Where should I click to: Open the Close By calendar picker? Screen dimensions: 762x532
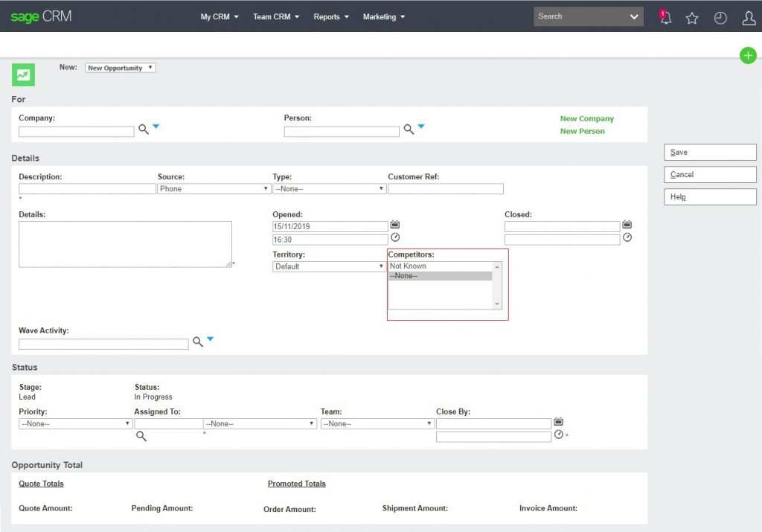(x=558, y=421)
